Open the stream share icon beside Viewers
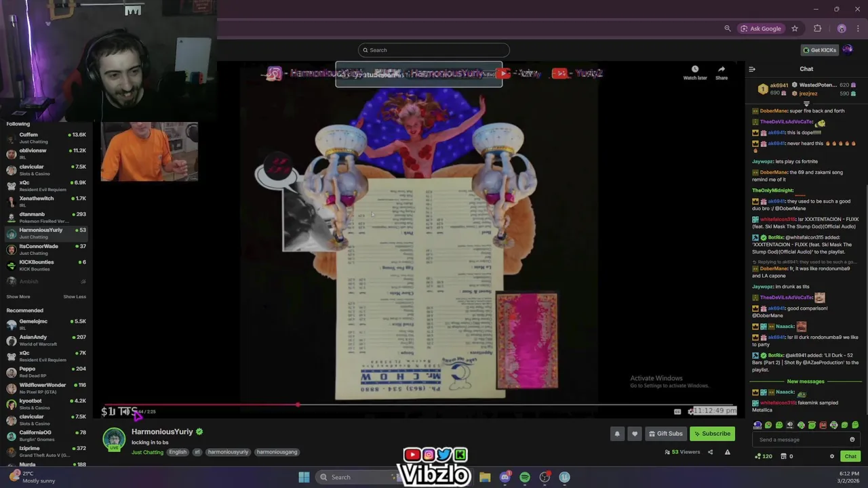The width and height of the screenshot is (868, 488). pyautogui.click(x=710, y=452)
